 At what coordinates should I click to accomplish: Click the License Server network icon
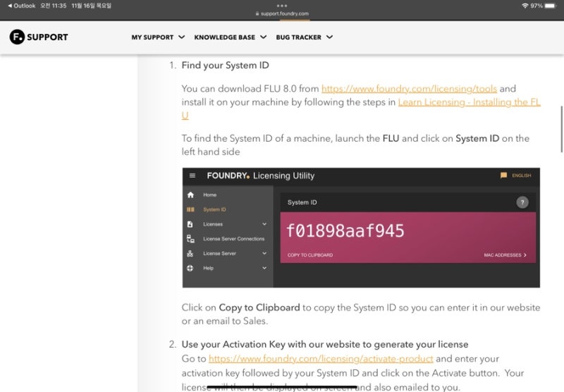pyautogui.click(x=190, y=254)
